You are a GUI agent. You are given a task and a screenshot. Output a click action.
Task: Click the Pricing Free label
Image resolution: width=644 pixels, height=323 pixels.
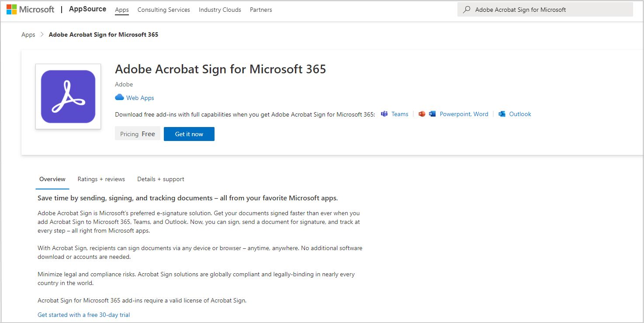pos(138,134)
